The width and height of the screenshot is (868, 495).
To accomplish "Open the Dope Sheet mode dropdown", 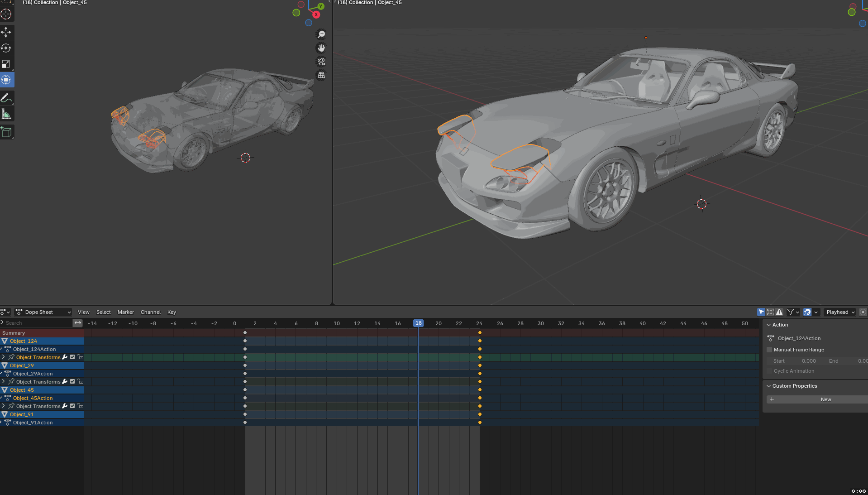I will point(43,312).
